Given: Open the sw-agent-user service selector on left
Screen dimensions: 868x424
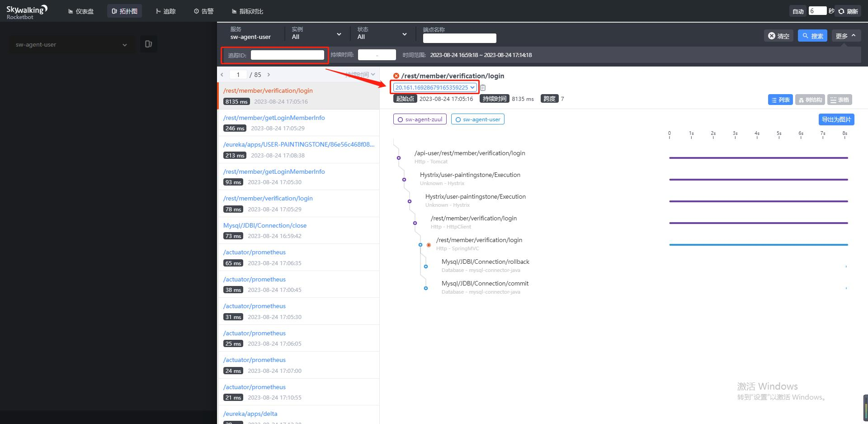Looking at the screenshot, I should pyautogui.click(x=71, y=44).
